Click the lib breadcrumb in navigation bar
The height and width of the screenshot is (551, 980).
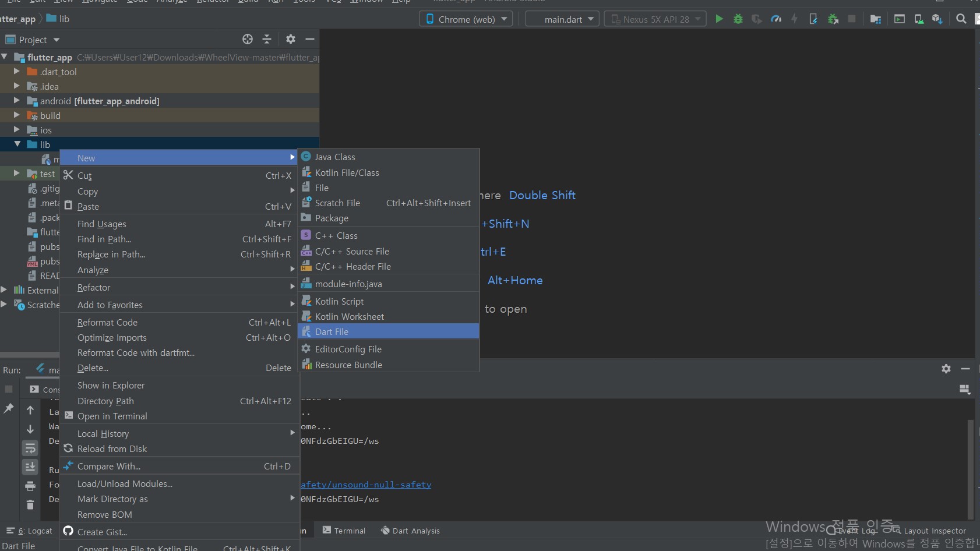(x=58, y=19)
